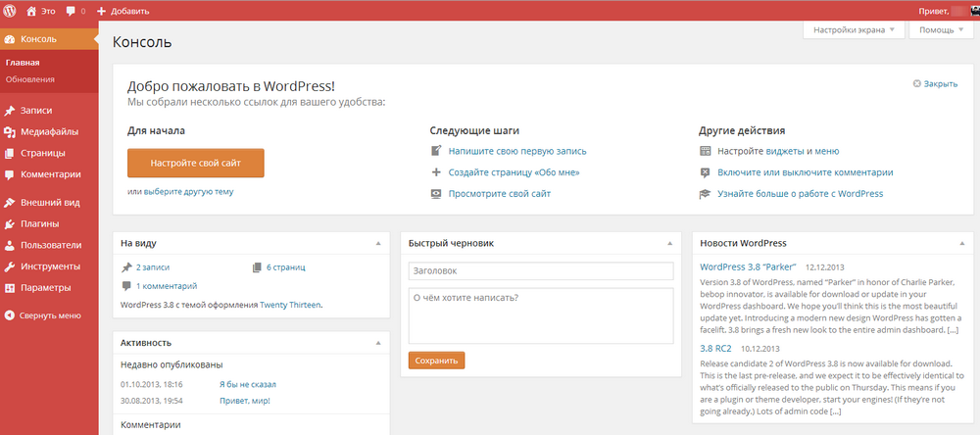This screenshot has width=980, height=435.
Task: Click the pin icon beside 2 записи
Action: tap(126, 267)
